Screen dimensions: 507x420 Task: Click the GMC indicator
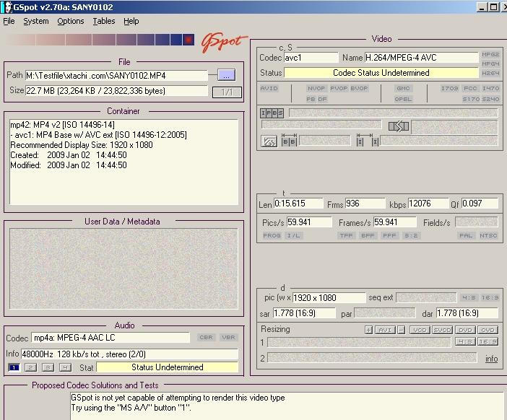point(403,88)
